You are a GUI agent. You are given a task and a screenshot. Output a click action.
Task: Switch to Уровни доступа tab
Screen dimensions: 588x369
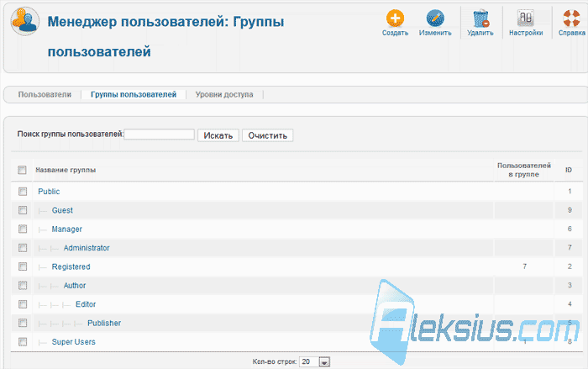[224, 95]
